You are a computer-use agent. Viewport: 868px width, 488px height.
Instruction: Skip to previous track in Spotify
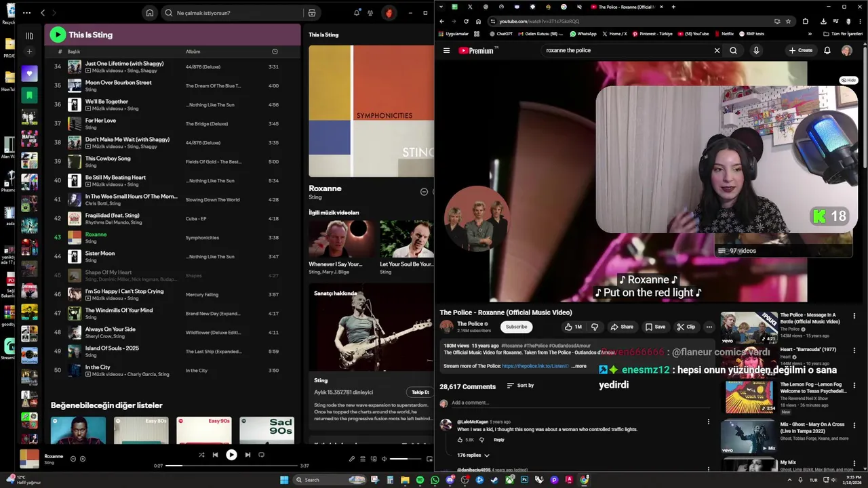215,455
